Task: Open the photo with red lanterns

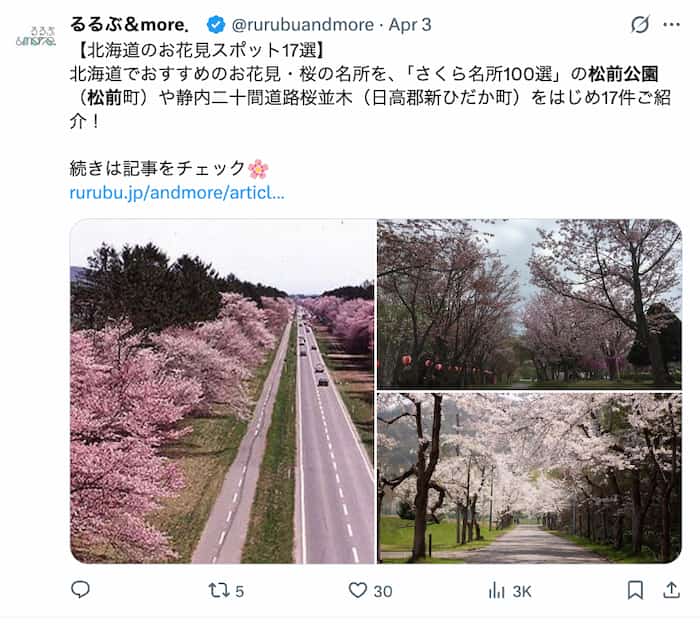Action: click(529, 304)
